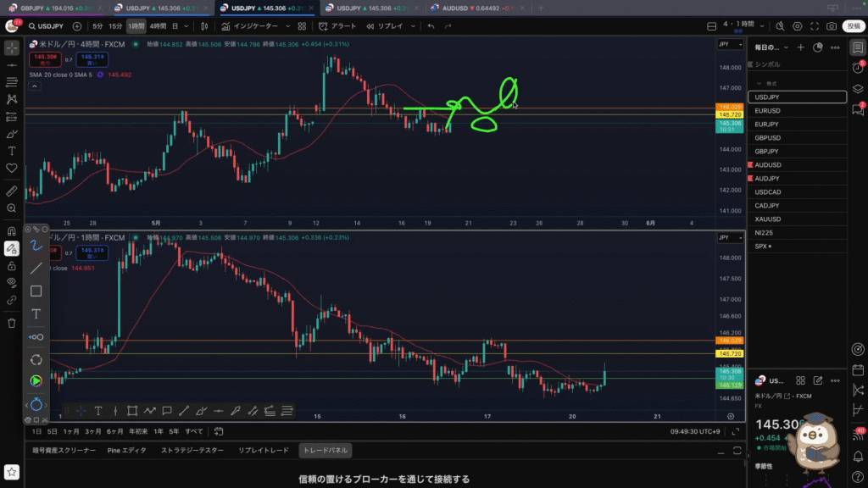Add symbol to compare with plus circle
868x488 pixels.
pyautogui.click(x=77, y=26)
